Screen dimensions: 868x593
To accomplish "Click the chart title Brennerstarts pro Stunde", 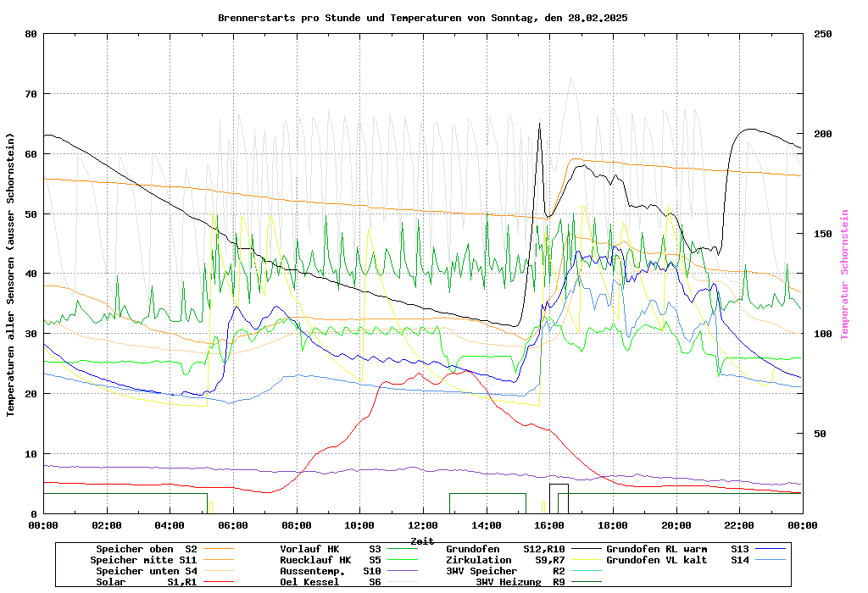I will click(422, 18).
